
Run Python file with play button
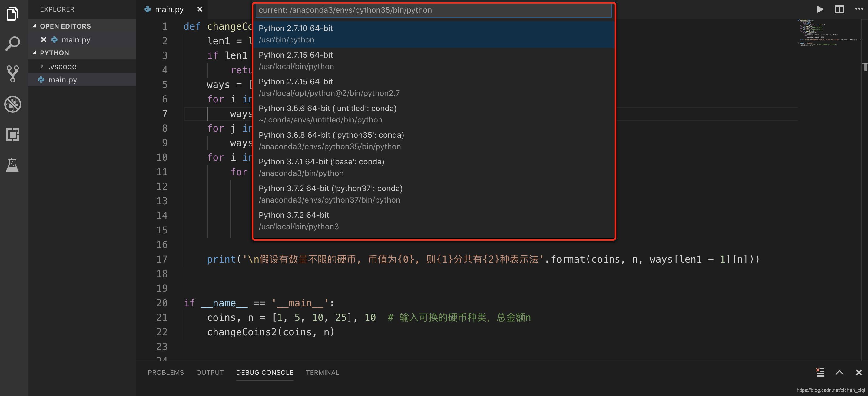tap(820, 9)
